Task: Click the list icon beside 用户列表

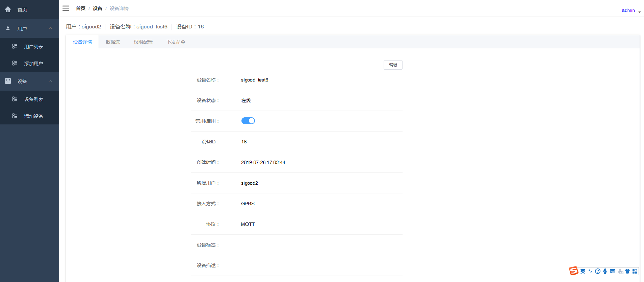Action: [x=15, y=46]
